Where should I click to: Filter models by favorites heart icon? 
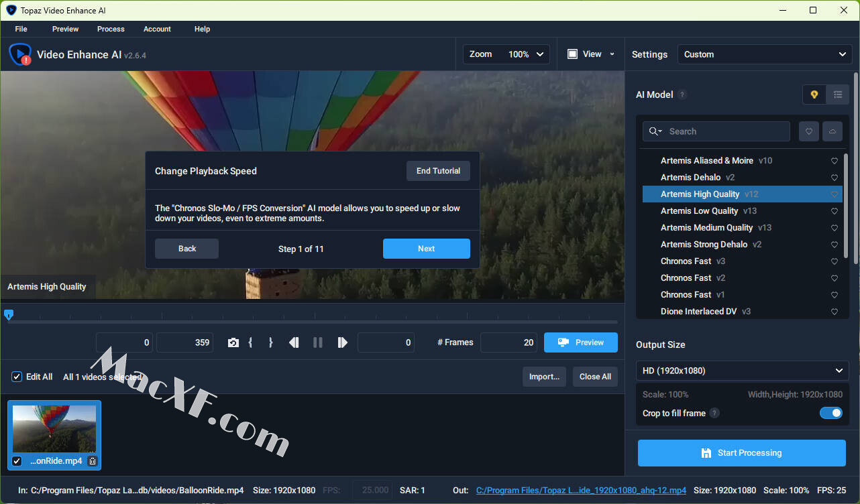(x=809, y=131)
